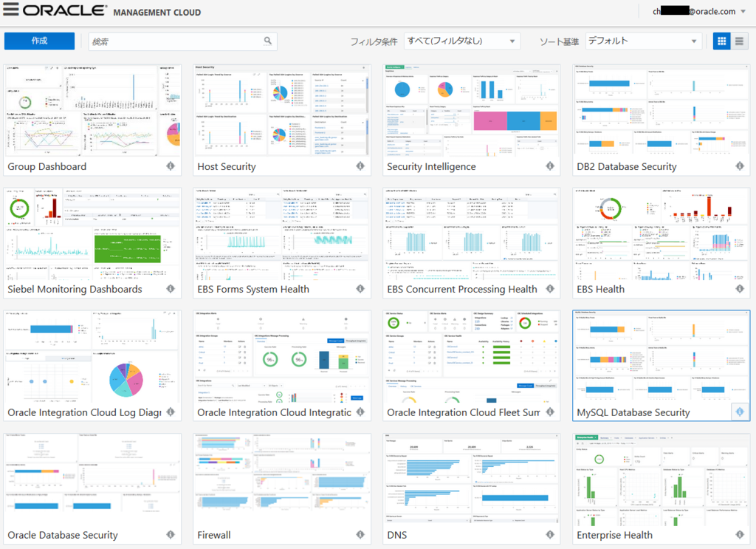
Task: Click the search magnifier icon
Action: click(x=267, y=41)
